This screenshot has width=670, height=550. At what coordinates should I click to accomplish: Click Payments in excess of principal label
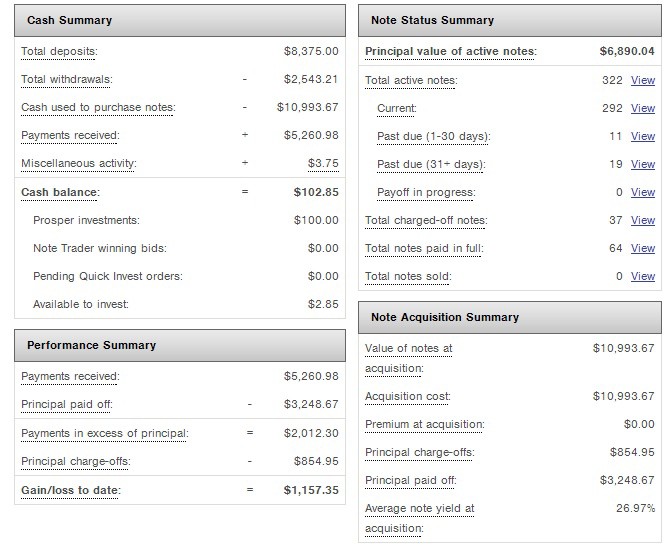point(104,433)
